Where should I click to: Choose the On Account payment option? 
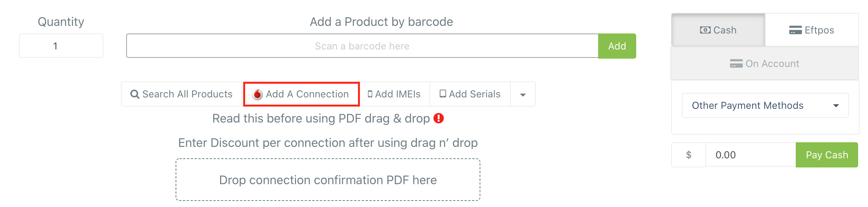pos(765,64)
